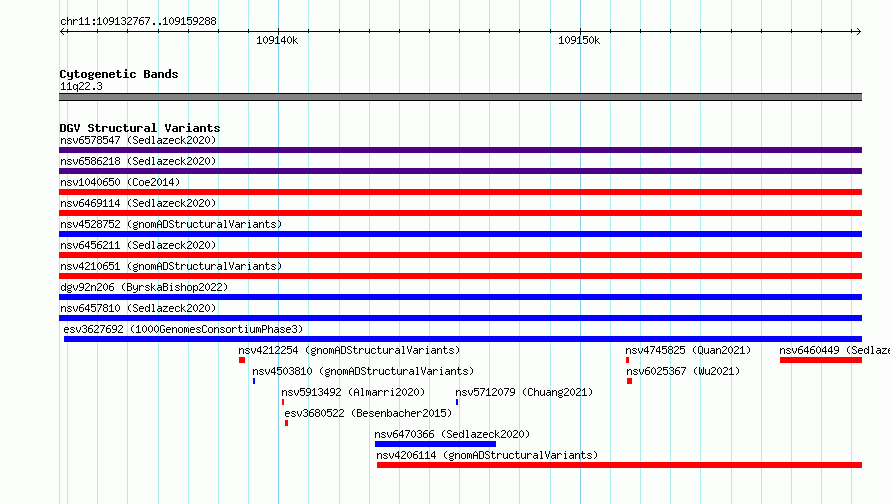This screenshot has height=504, width=890.
Task: Click the left arrow of the ruler
Action: click(62, 31)
